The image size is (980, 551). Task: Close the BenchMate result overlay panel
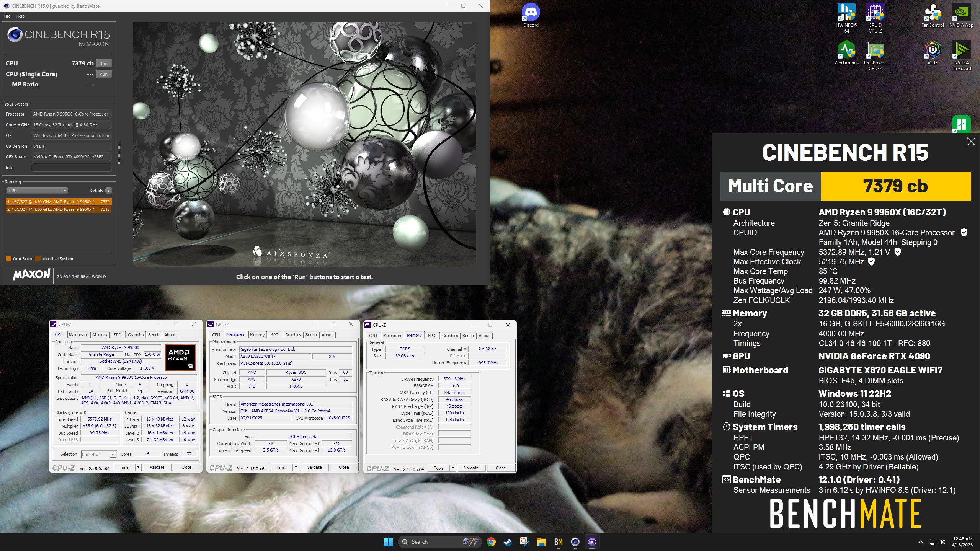[971, 142]
